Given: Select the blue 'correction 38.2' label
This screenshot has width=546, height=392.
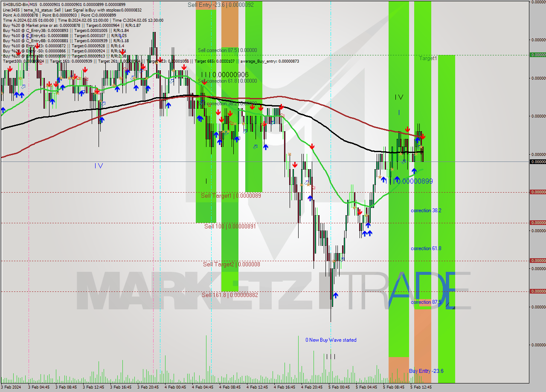Looking at the screenshot, I should click(426, 210).
